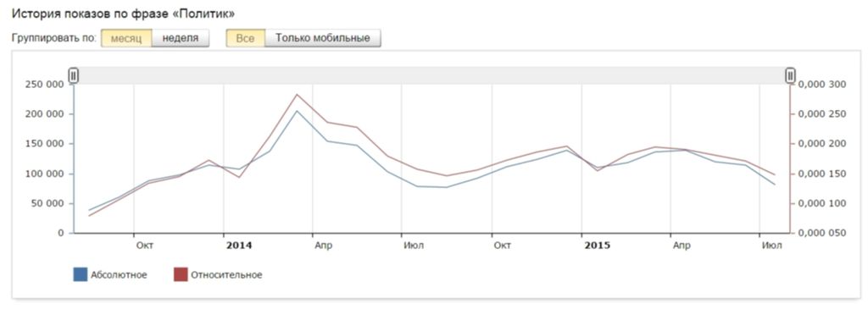Click the 250 000 left axis label
The image size is (868, 309).
46,84
